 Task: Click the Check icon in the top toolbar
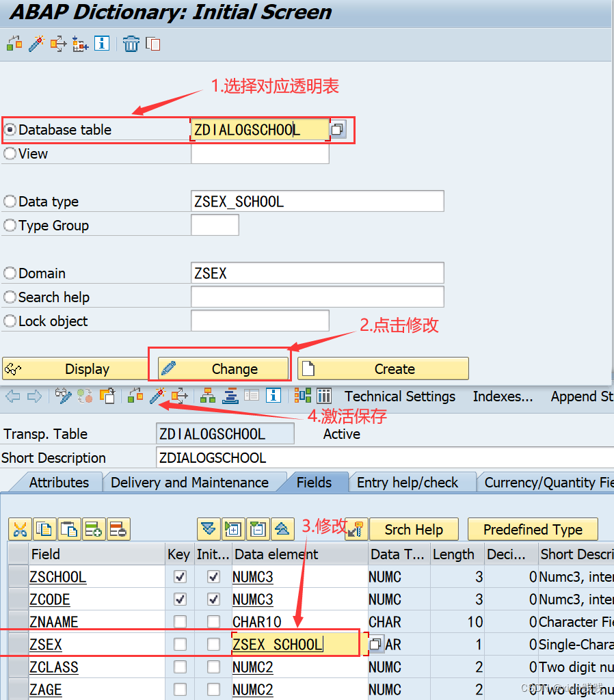coord(14,44)
